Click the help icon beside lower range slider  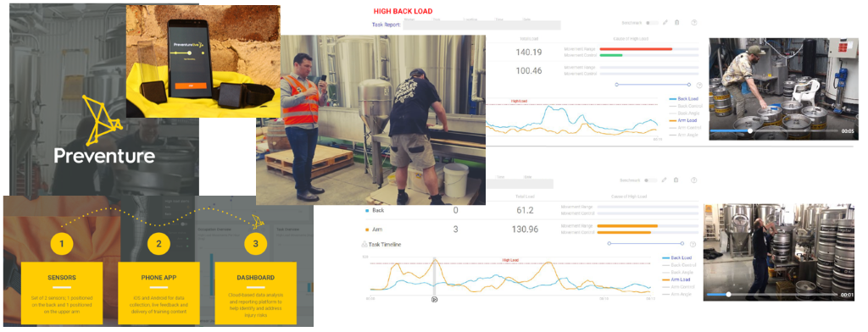(693, 244)
